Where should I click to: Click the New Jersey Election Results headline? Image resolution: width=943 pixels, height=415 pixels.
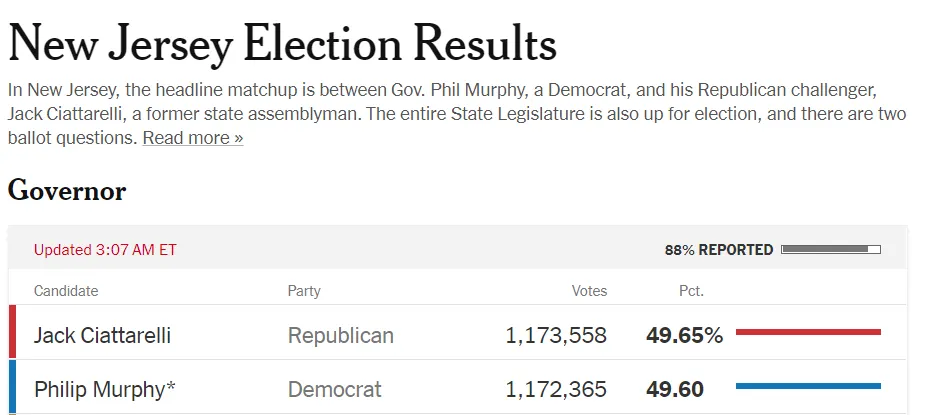[x=282, y=45]
